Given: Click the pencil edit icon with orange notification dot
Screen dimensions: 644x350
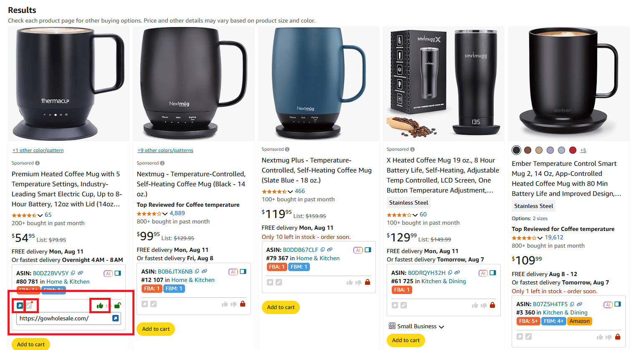Looking at the screenshot, I should (29, 305).
